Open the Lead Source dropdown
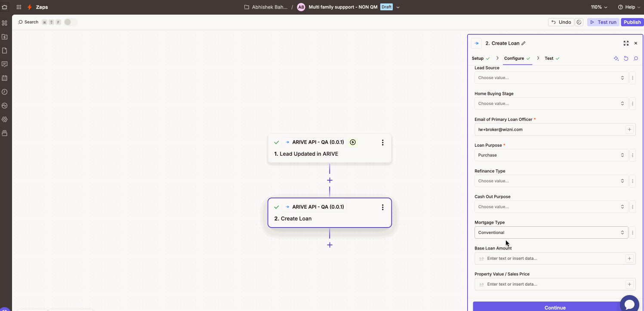Viewport: 644px width, 311px height. coord(551,78)
